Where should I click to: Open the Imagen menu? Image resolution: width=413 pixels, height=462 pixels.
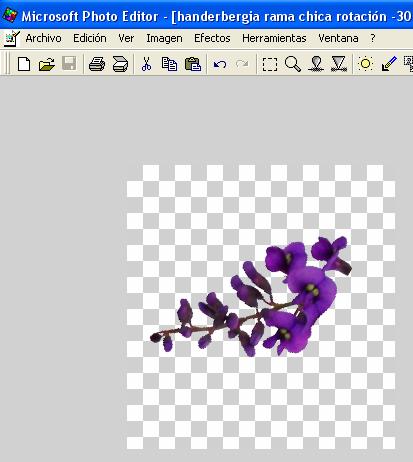click(164, 38)
